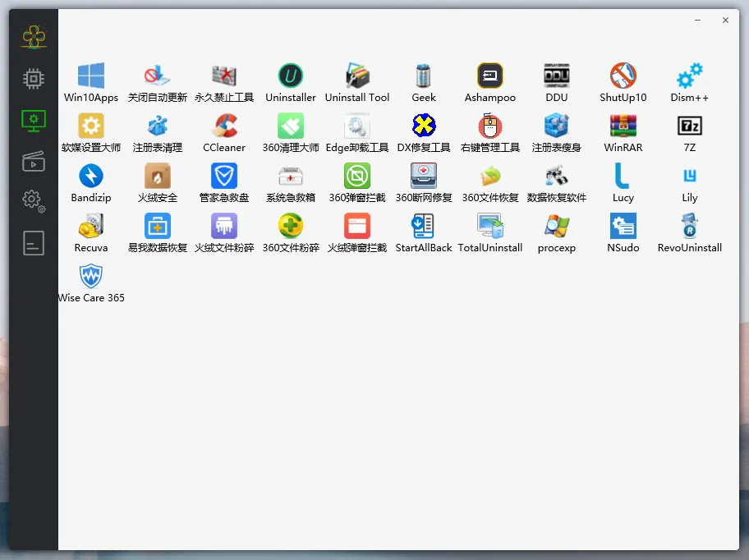The height and width of the screenshot is (560, 749).
Task: Close the toolbox window
Action: click(x=725, y=20)
